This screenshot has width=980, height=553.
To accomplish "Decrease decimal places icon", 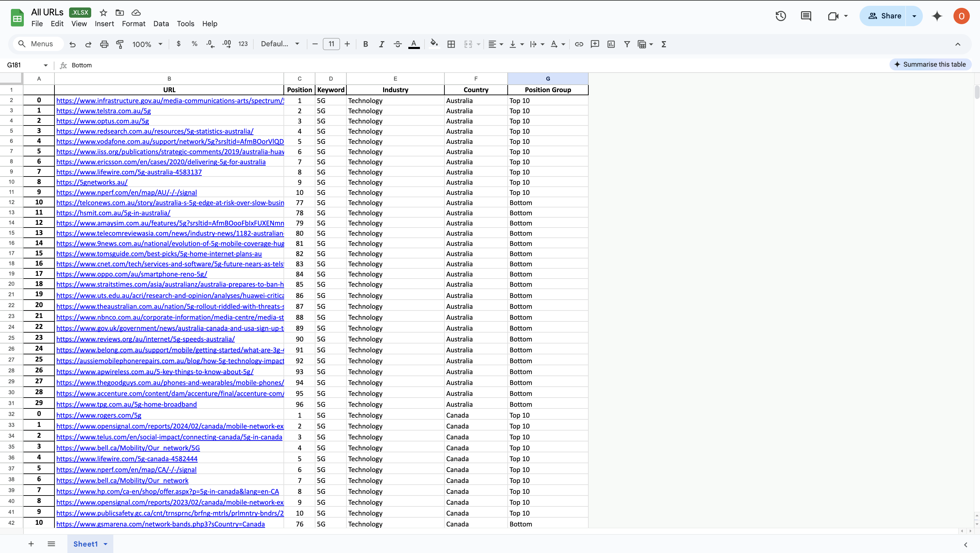I will (x=210, y=44).
